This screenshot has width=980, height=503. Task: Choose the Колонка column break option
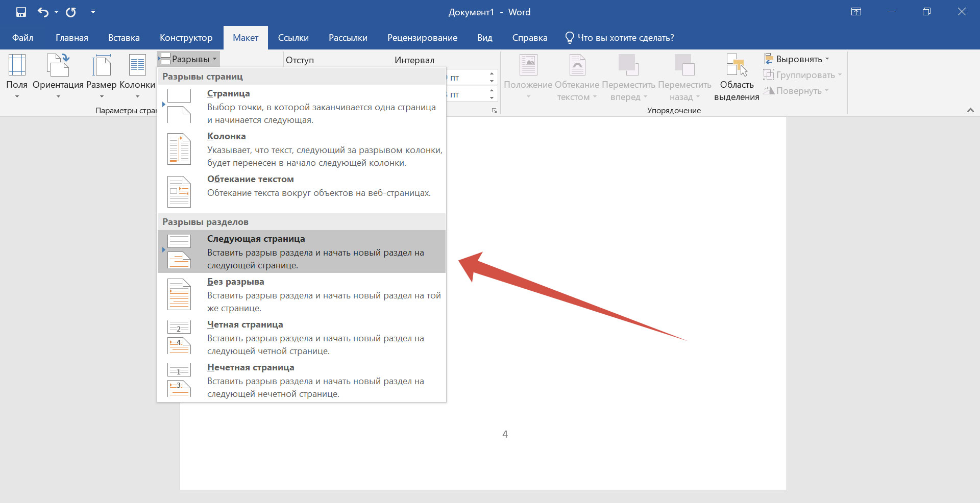coord(302,149)
